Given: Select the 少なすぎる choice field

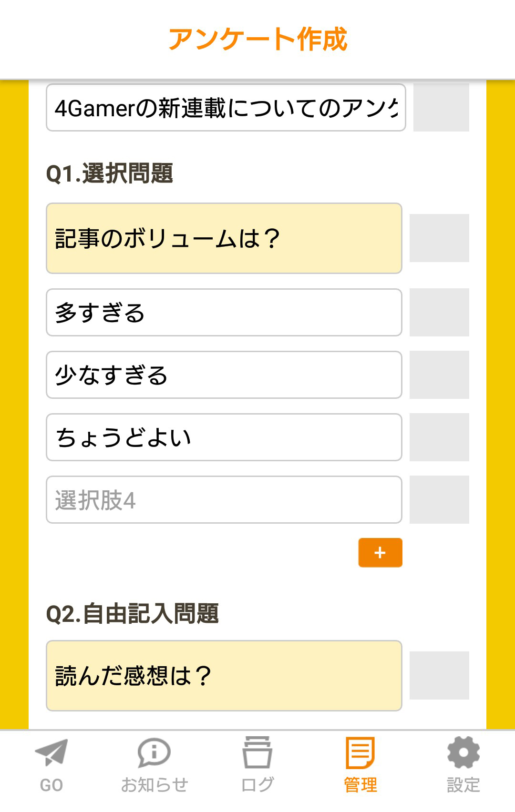Looking at the screenshot, I should (x=224, y=375).
